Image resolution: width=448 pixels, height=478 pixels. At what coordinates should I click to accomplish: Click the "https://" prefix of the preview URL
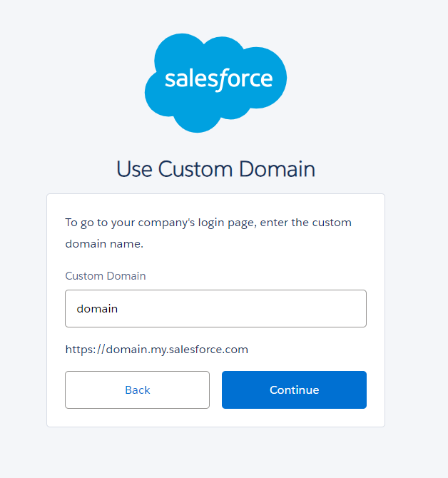tap(84, 350)
